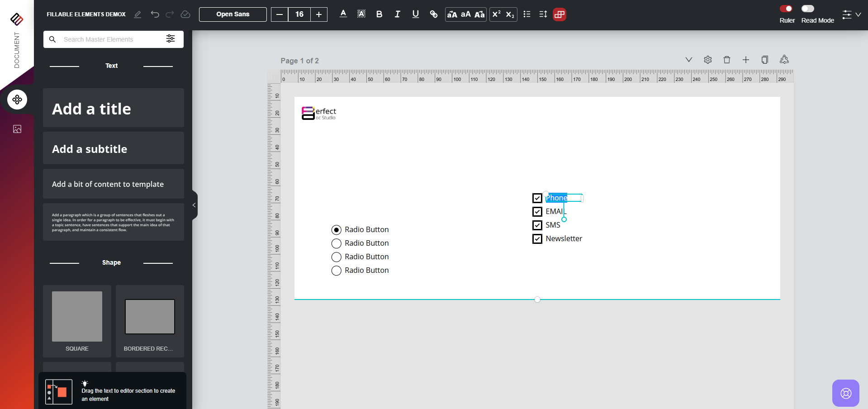The image size is (868, 409).
Task: Apply superscript formatting
Action: (496, 14)
